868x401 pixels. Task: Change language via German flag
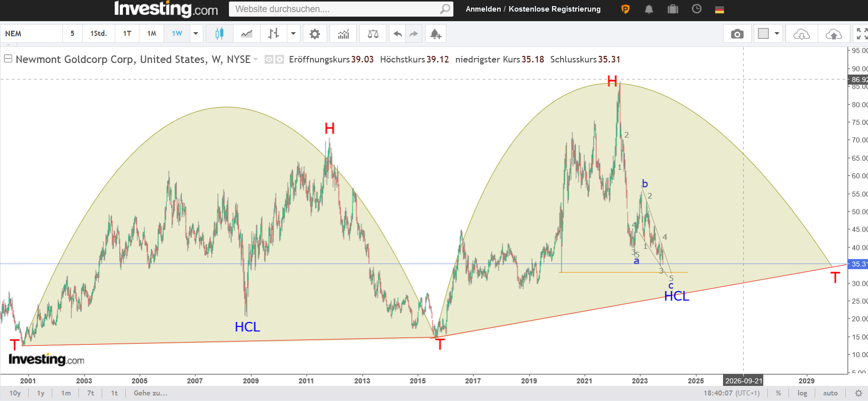pyautogui.click(x=720, y=10)
